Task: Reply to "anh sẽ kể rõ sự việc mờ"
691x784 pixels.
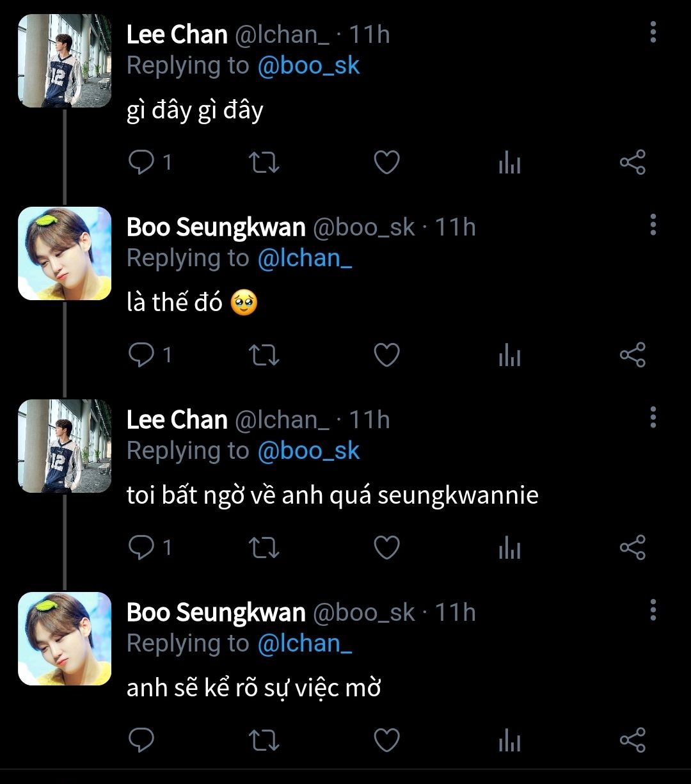Action: [x=141, y=740]
